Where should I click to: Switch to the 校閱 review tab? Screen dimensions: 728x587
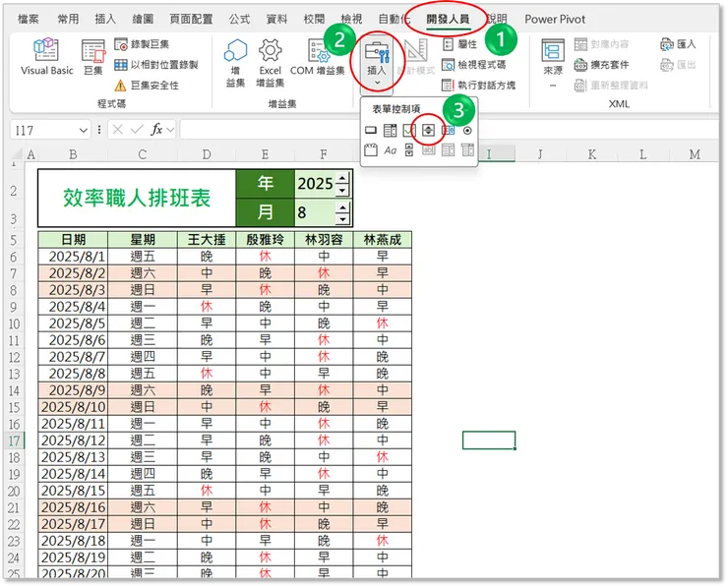pyautogui.click(x=314, y=19)
